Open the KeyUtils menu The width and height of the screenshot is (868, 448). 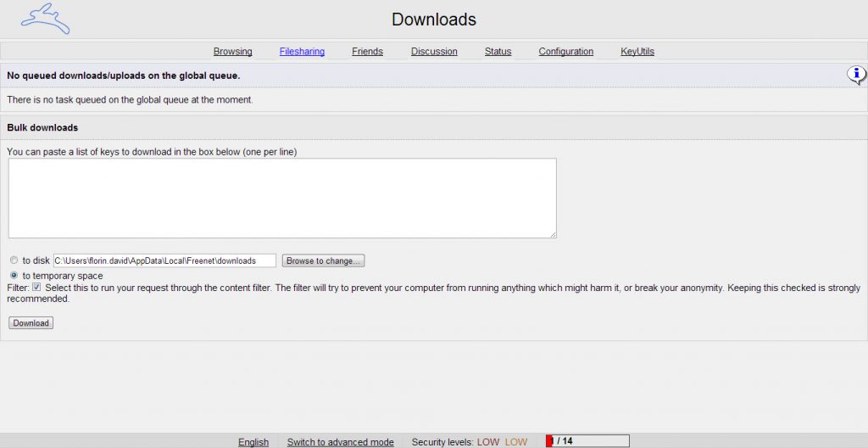(x=637, y=52)
